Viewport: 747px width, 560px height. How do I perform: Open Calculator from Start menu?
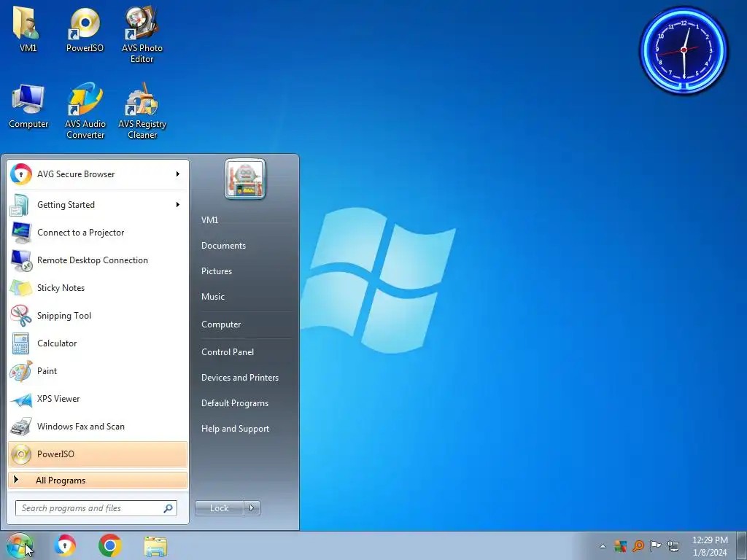pos(98,343)
